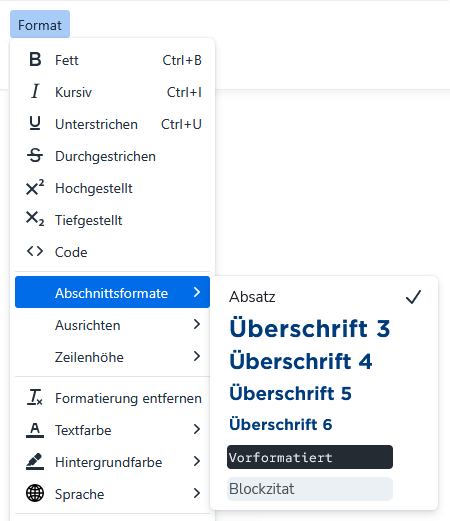Select Absatz block format
This screenshot has height=521, width=450.
(x=324, y=297)
